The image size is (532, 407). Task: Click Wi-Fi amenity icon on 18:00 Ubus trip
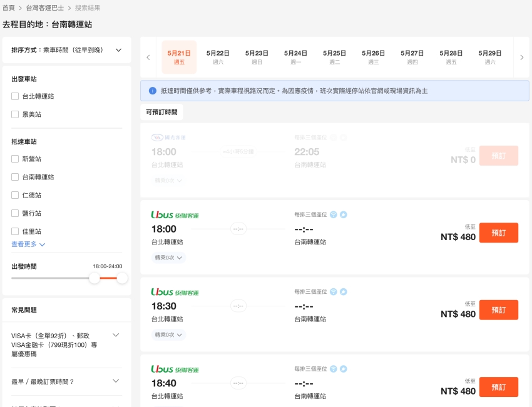point(334,214)
